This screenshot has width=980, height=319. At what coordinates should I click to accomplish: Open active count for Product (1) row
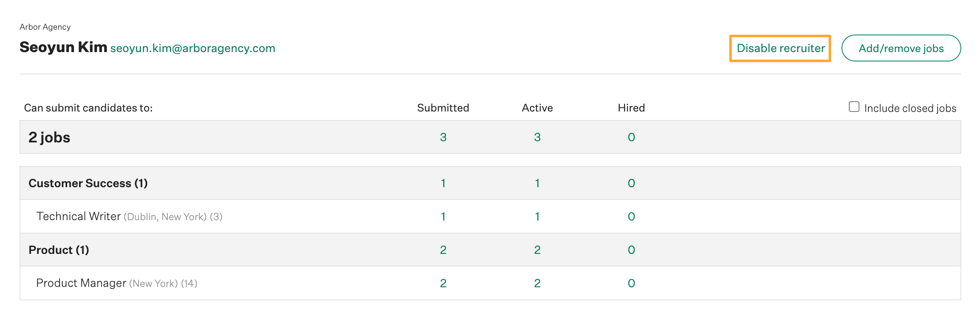click(537, 250)
